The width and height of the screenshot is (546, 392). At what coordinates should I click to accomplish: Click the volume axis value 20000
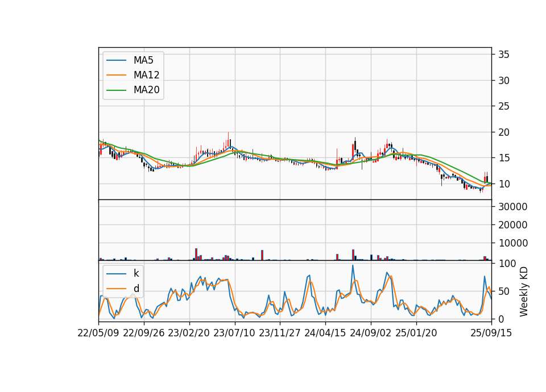point(513,225)
